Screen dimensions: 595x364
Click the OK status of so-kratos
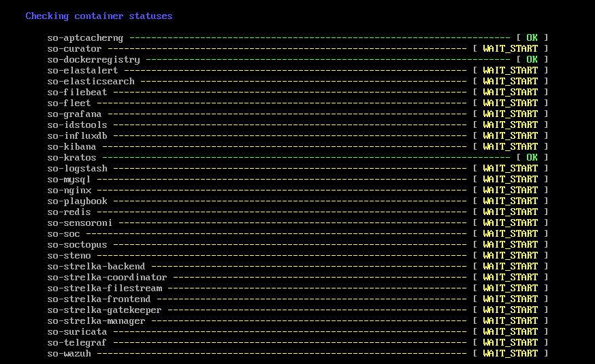532,158
